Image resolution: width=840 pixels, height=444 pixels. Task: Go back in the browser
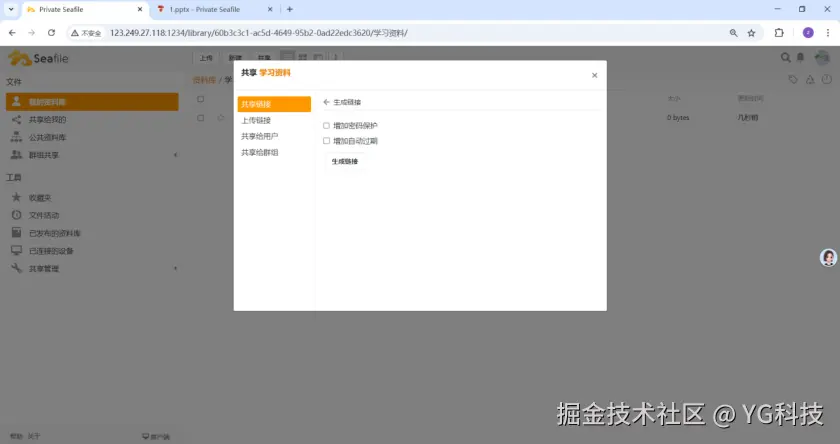tap(12, 33)
